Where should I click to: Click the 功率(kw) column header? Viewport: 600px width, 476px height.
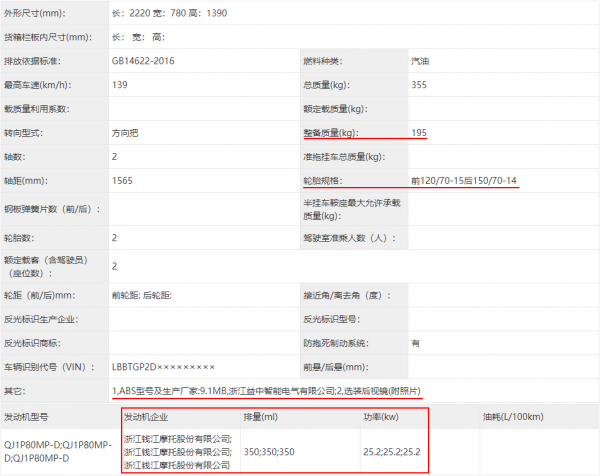pyautogui.click(x=381, y=417)
